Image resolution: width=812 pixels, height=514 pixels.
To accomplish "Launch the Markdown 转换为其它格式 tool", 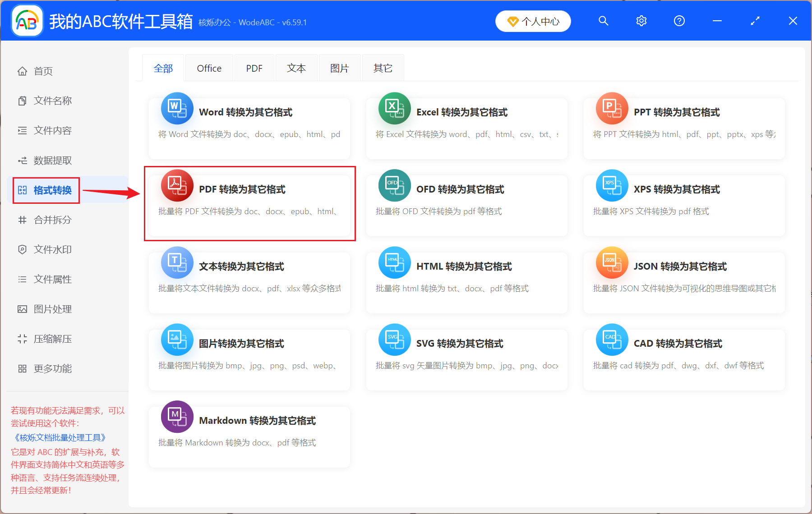I will 249,436.
